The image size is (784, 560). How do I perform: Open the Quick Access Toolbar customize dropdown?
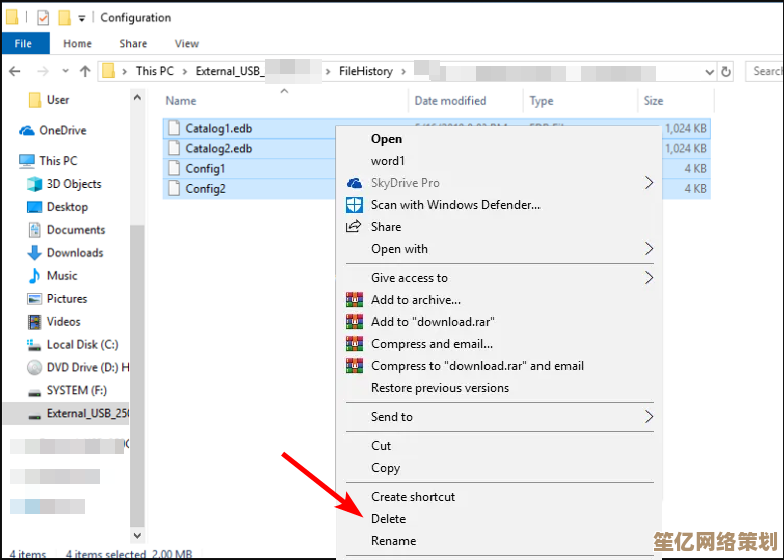(83, 18)
